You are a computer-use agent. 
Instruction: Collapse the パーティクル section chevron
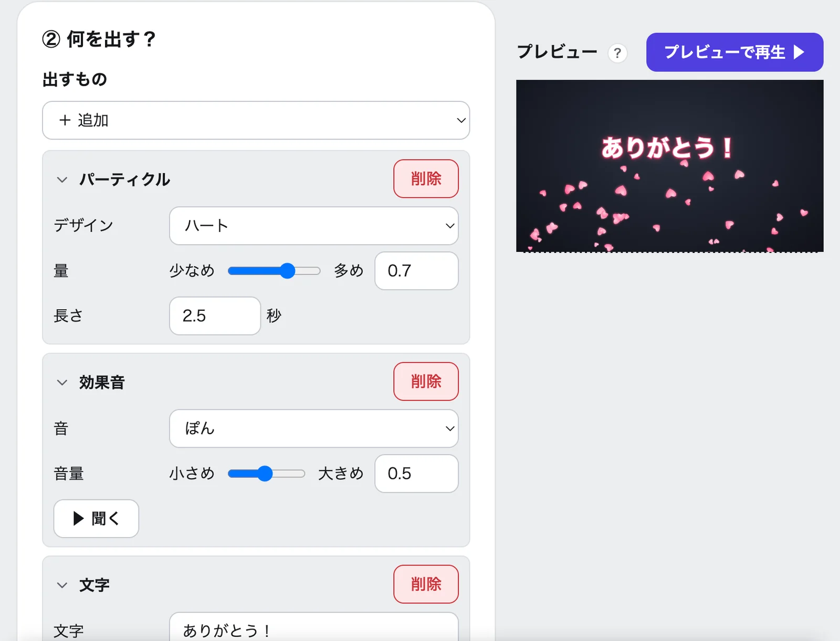tap(62, 180)
